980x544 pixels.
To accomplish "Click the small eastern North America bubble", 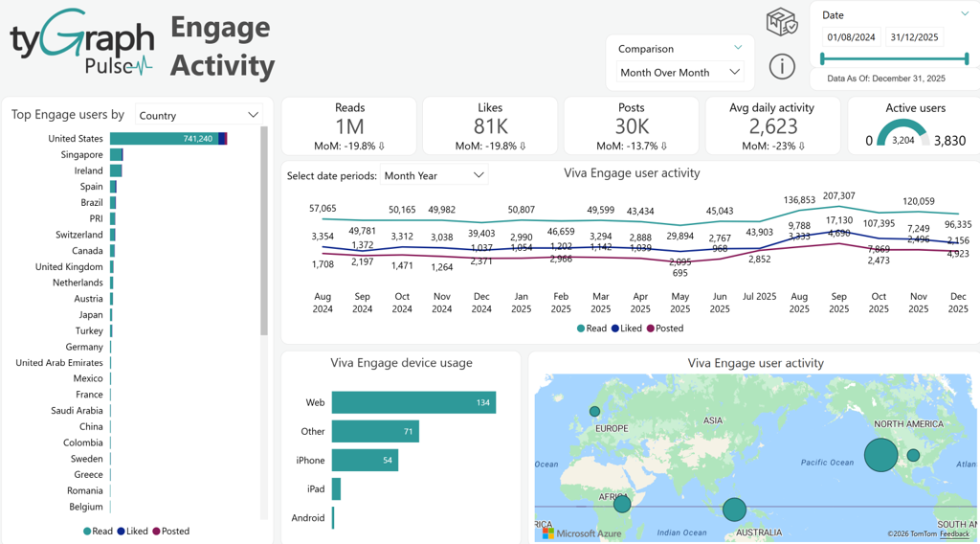I will point(913,455).
